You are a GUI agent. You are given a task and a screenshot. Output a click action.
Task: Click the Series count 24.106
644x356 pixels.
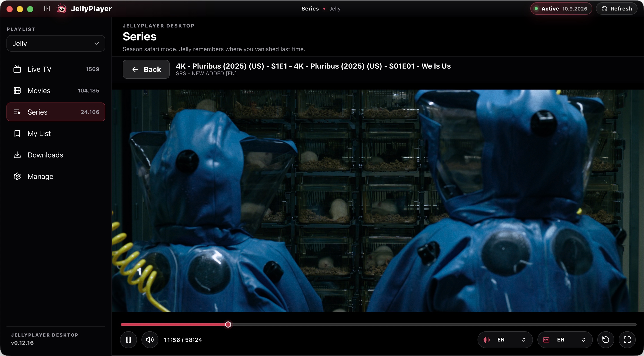pyautogui.click(x=90, y=112)
